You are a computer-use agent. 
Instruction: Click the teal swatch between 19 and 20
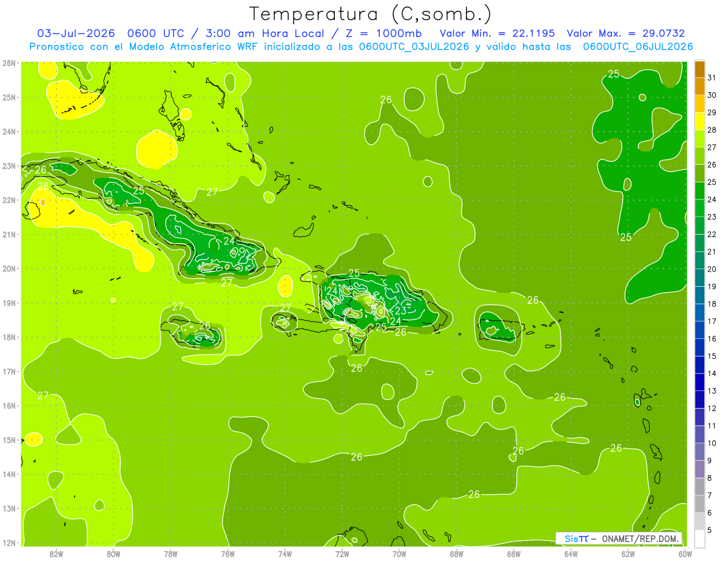tap(699, 278)
